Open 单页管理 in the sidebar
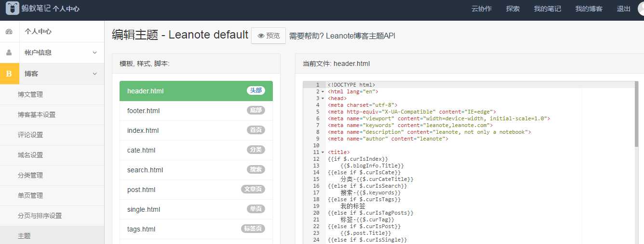 [52, 195]
